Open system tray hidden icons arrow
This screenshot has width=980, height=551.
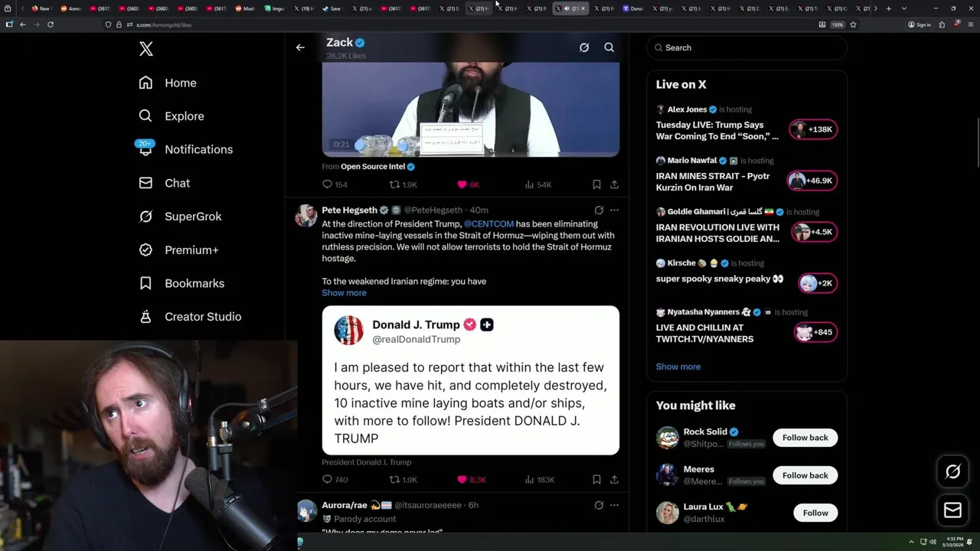pyautogui.click(x=911, y=542)
